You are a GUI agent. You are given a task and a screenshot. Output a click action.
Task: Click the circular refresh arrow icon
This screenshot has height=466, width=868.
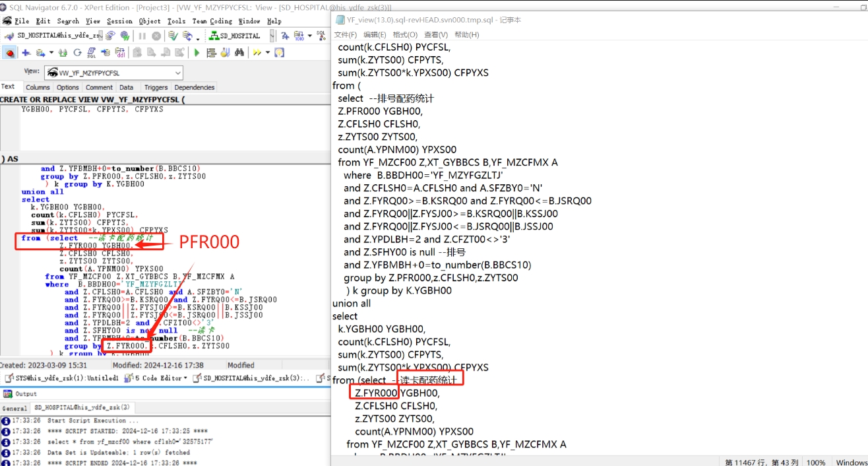click(x=77, y=53)
